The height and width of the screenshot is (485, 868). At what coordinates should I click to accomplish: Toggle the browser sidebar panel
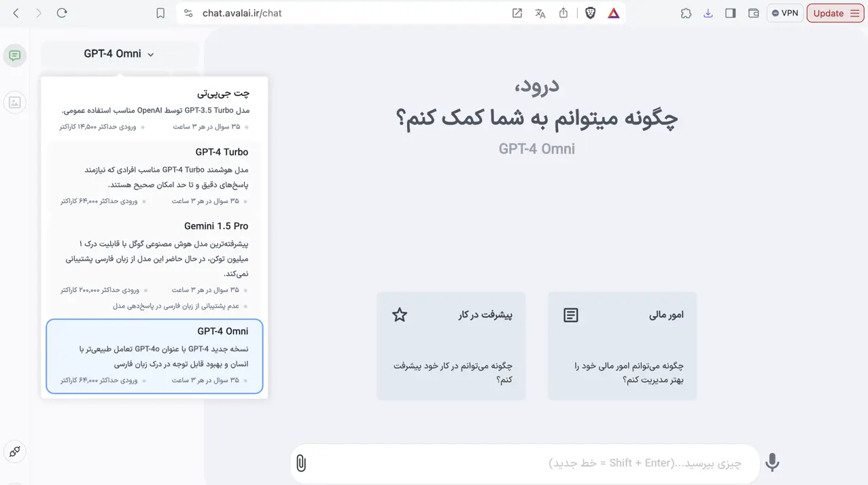click(x=731, y=13)
